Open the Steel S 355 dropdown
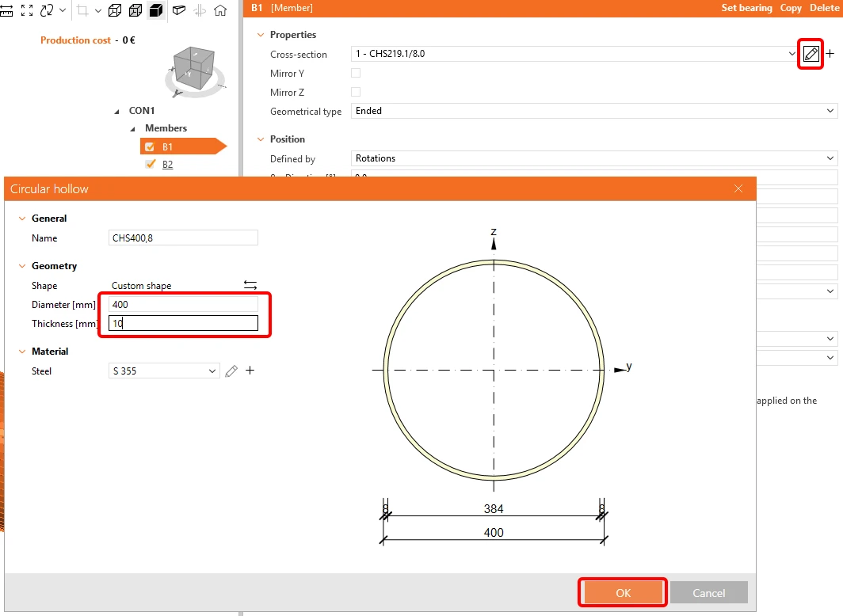The width and height of the screenshot is (843, 616). click(164, 371)
